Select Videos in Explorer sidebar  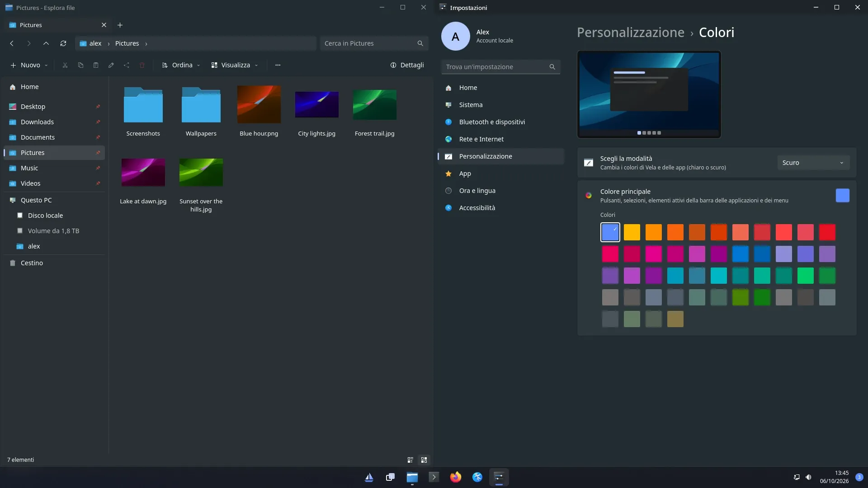click(54, 183)
